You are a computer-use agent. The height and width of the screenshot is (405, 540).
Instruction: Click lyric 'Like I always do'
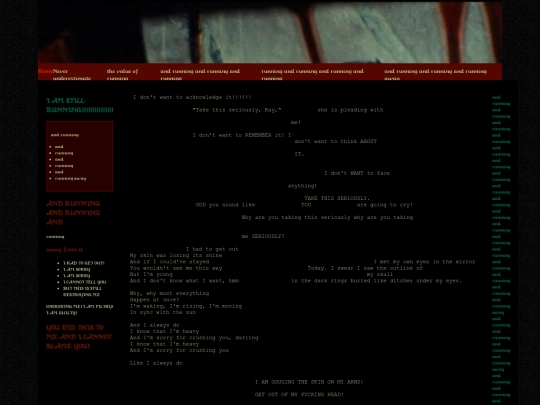156,363
